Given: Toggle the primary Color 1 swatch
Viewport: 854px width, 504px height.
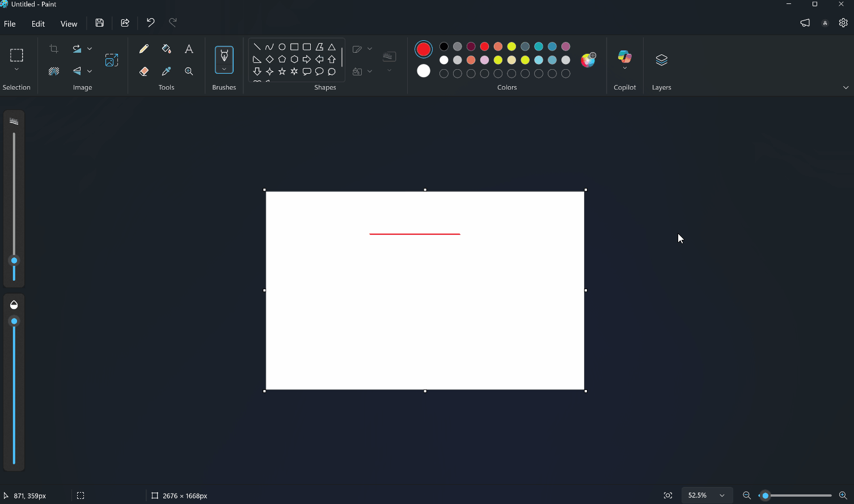Looking at the screenshot, I should 424,49.
